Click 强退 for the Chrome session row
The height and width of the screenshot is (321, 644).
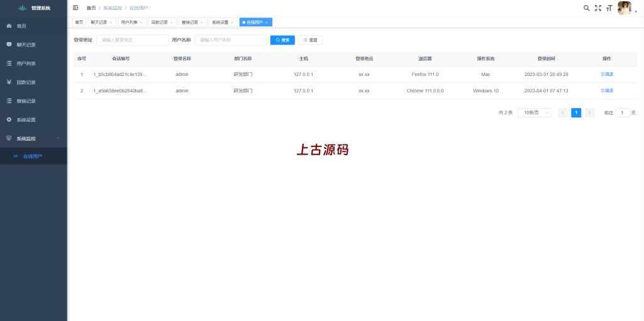coord(607,90)
